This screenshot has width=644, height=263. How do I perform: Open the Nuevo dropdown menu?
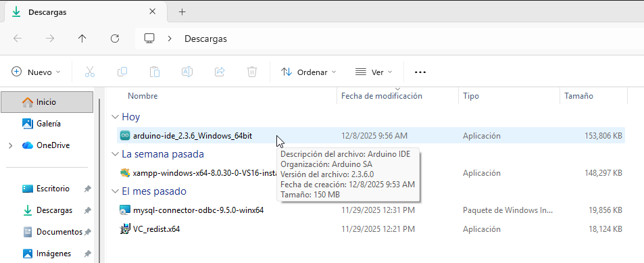tap(36, 72)
